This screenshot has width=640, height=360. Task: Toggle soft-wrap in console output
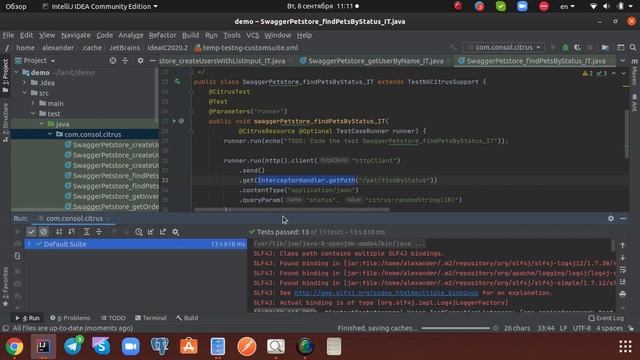coord(622,270)
